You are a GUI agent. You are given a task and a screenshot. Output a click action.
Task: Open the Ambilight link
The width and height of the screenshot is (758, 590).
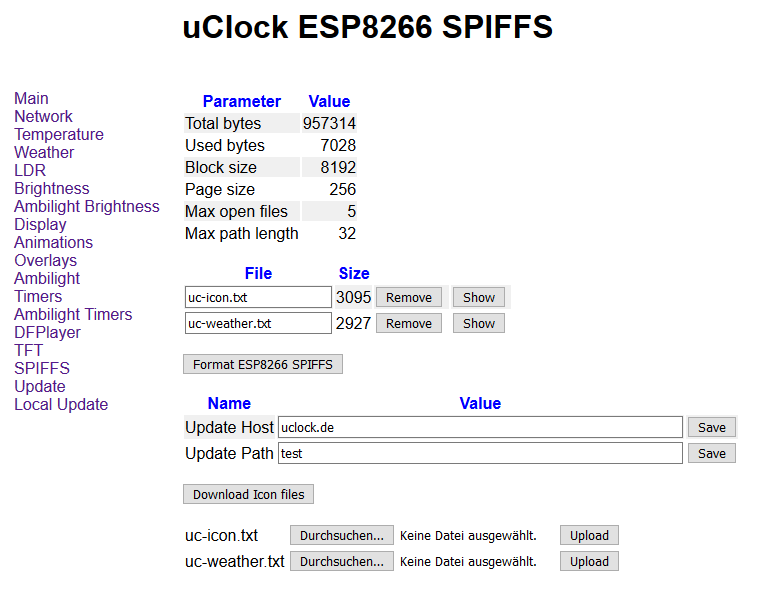tap(47, 279)
